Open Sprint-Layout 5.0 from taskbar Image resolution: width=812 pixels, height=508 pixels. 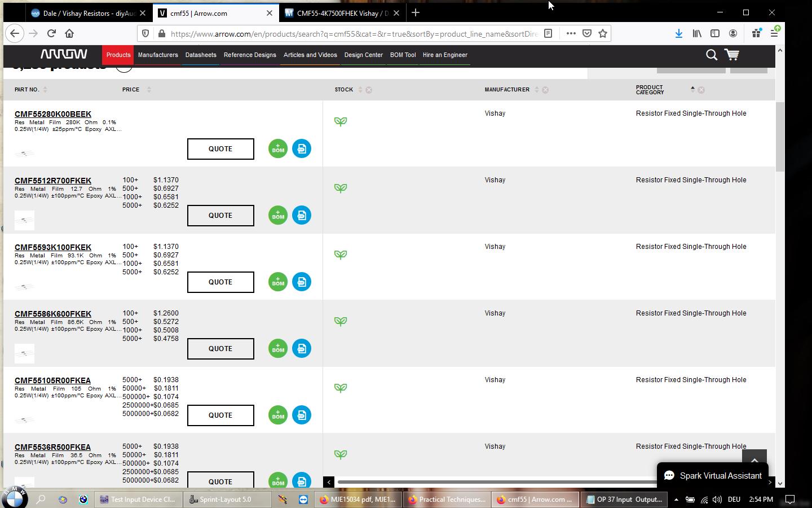(227, 500)
